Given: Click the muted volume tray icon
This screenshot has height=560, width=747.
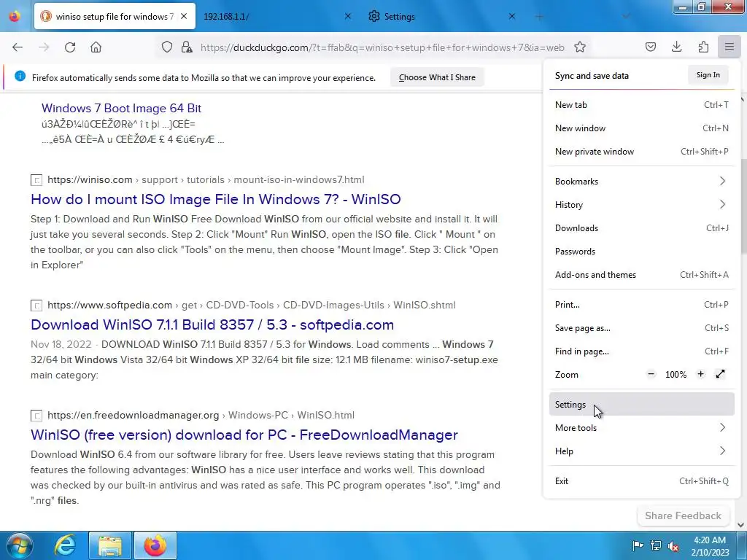Looking at the screenshot, I should point(673,545).
